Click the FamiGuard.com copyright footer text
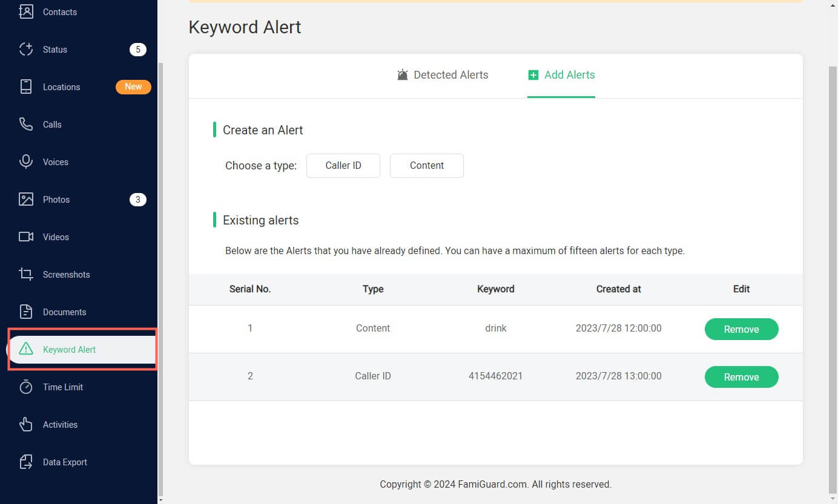838x504 pixels. [496, 485]
